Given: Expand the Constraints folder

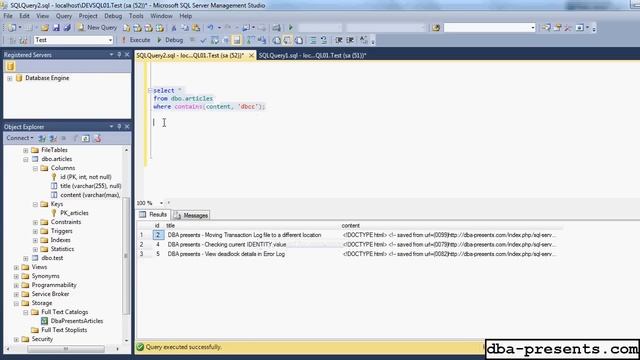Looking at the screenshot, I should click(35, 222).
